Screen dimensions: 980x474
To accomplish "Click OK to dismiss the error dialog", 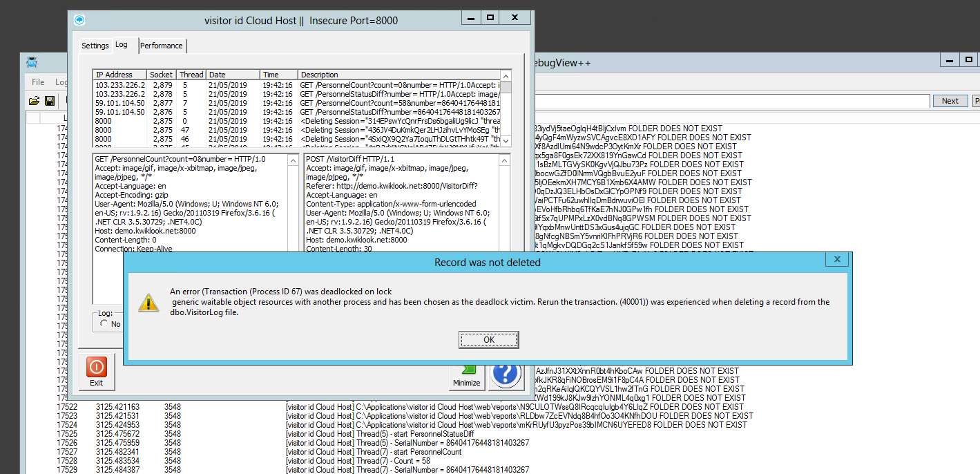I will pyautogui.click(x=488, y=339).
